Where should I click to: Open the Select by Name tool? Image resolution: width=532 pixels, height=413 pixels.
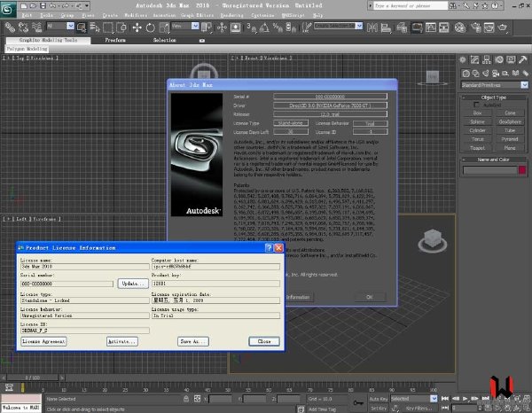tap(95, 27)
